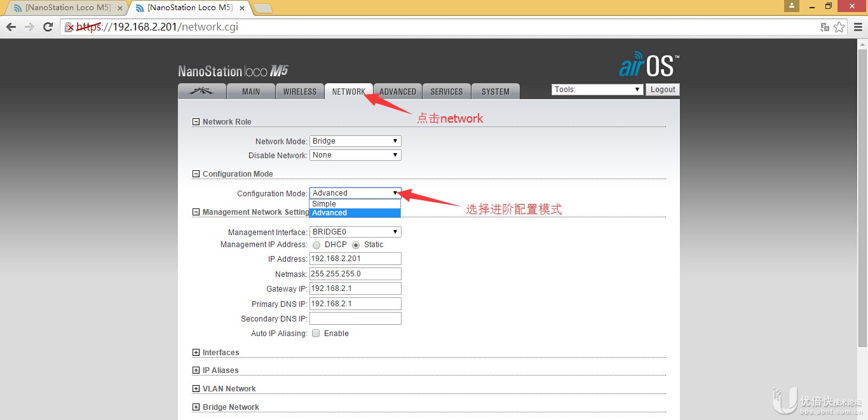
Task: Select the DHCP radio button
Action: [316, 245]
